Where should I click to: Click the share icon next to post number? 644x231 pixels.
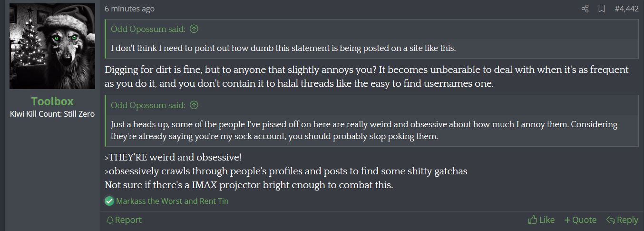585,9
